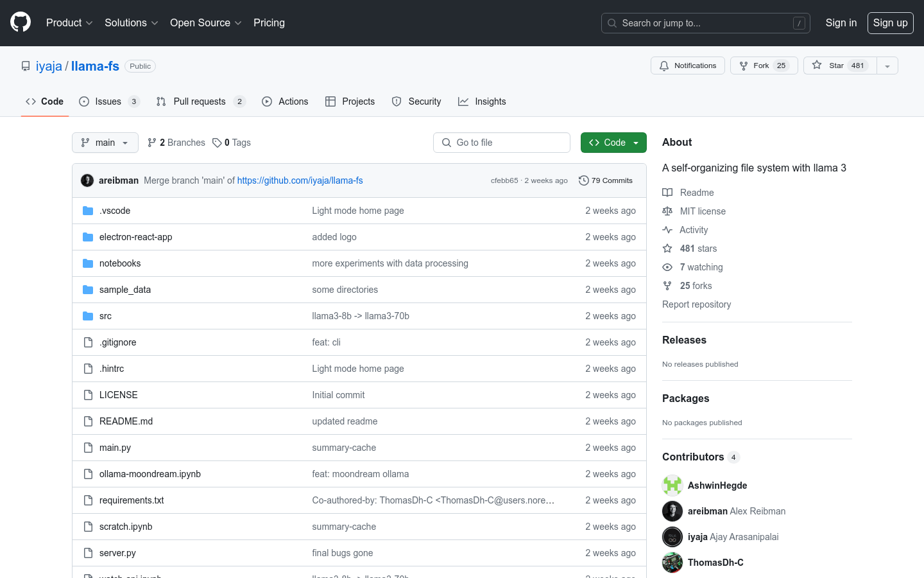
Task: Open the .hintrc file
Action: 112,369
